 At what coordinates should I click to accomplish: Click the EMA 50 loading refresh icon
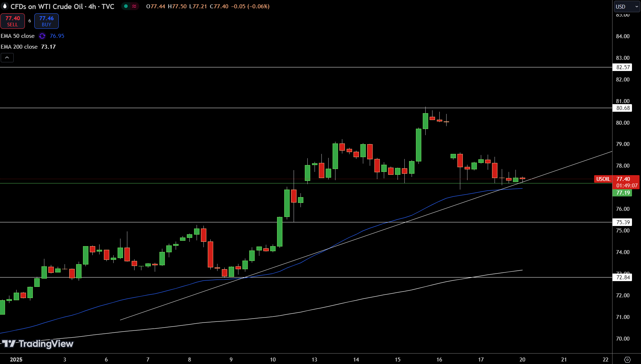42,36
